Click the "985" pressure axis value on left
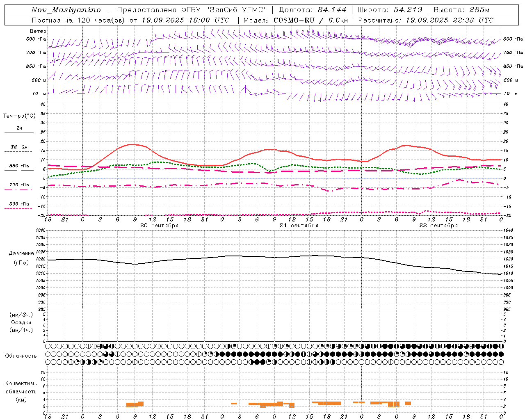Viewport: 525px width, 420px height. point(41,309)
